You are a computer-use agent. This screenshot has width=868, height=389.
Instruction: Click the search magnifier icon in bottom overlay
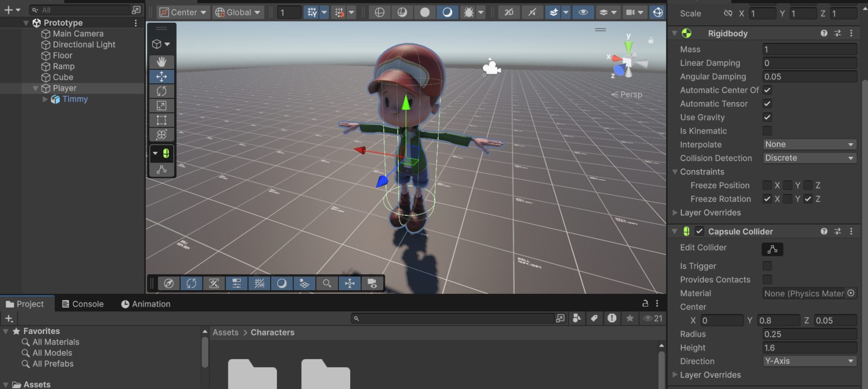point(327,283)
